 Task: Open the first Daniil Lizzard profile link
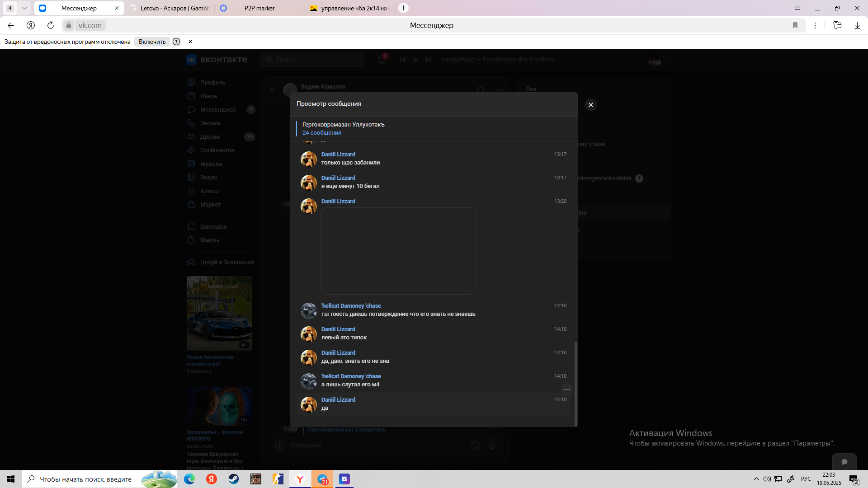pos(338,155)
